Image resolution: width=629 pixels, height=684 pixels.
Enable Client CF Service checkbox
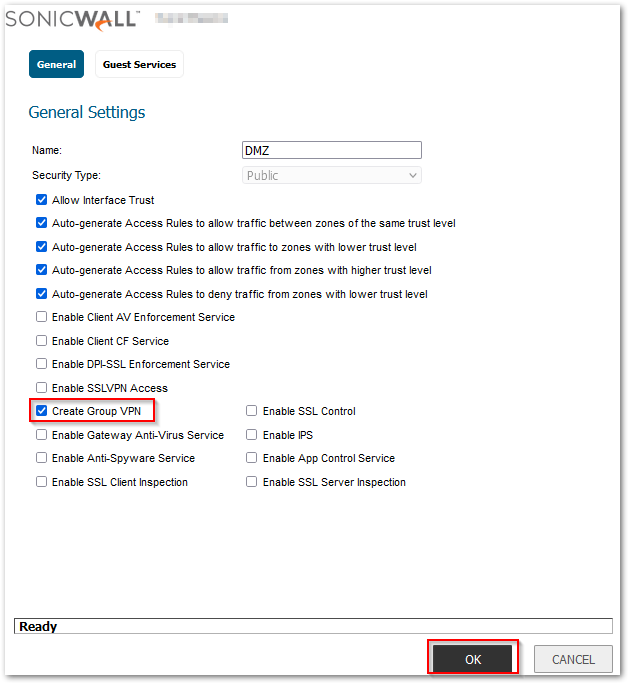[42, 341]
